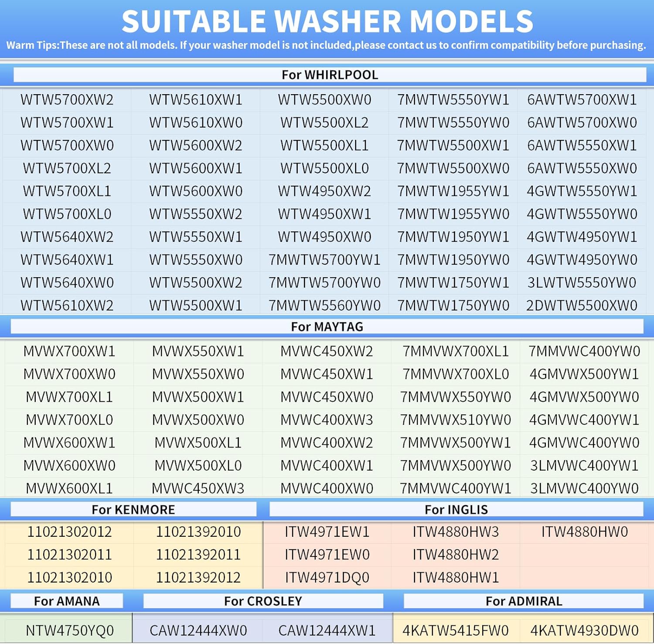654x644 pixels.
Task: Select Maytag model MVWX500XL1
Action: (198, 443)
